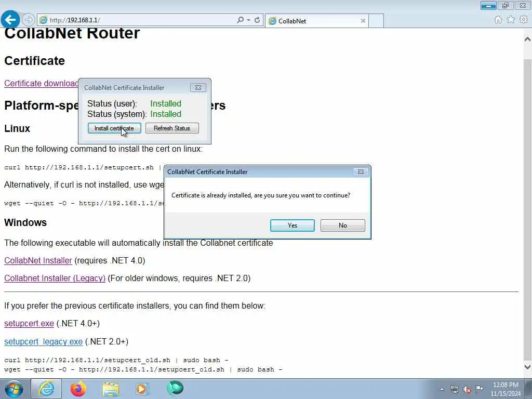Open the CollabNet Installer link
This screenshot has height=399, width=532.
(38, 261)
